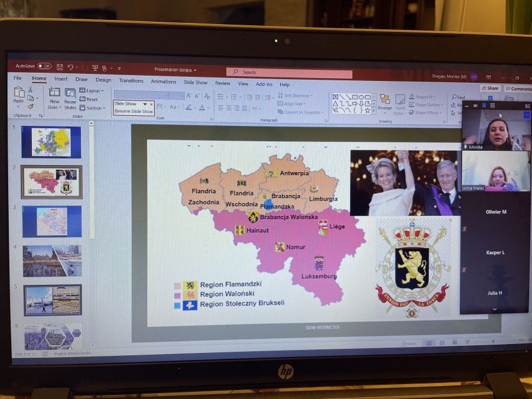Click the Paste icon in Clipboard group
This screenshot has height=399, width=532.
tap(18, 93)
